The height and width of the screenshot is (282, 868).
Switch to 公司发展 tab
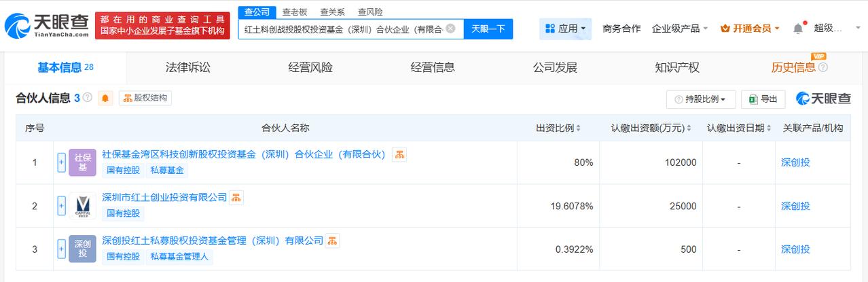tap(555, 67)
